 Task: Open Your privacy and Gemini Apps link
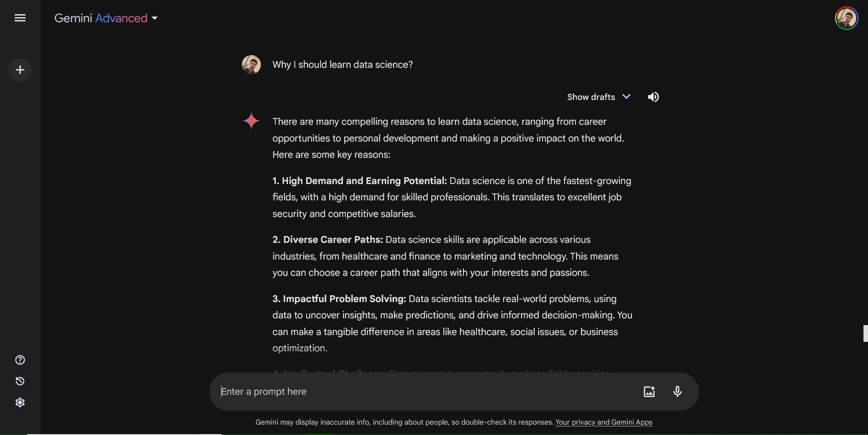[x=604, y=422]
